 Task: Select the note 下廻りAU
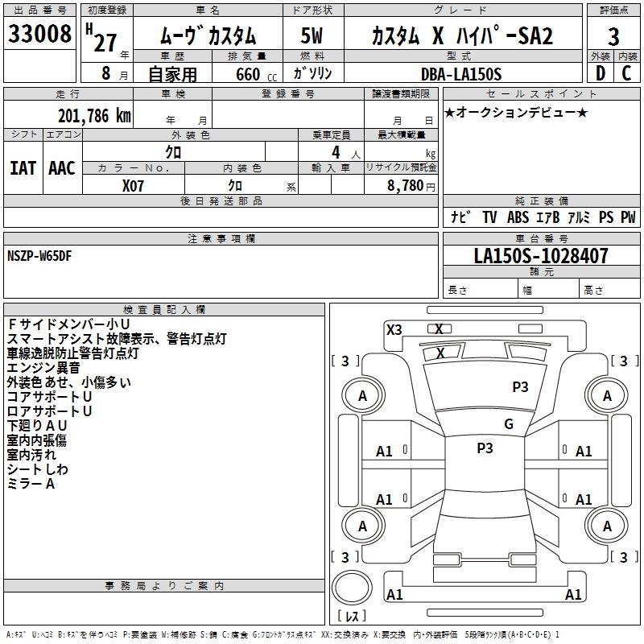[x=37, y=426]
